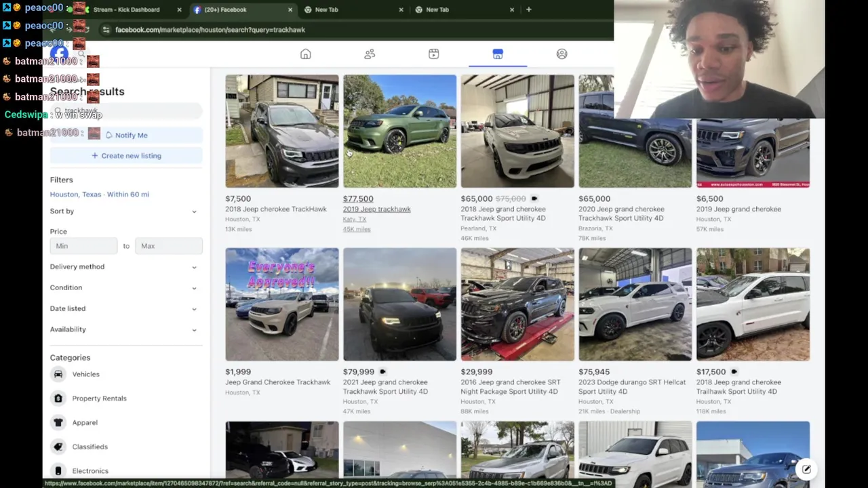Viewport: 868px width, 488px height.
Task: Open a new browser tab with plus
Action: point(529,9)
